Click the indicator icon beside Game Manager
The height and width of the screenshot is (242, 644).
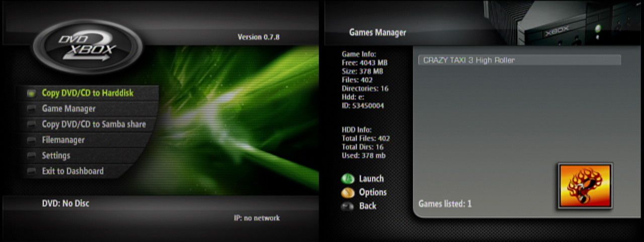coord(32,109)
